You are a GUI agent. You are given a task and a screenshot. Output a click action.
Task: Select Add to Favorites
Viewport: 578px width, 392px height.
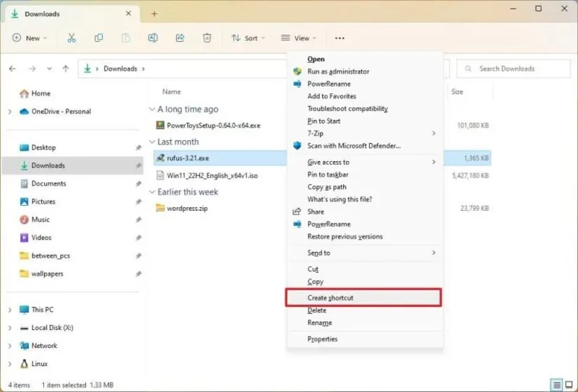364,96
